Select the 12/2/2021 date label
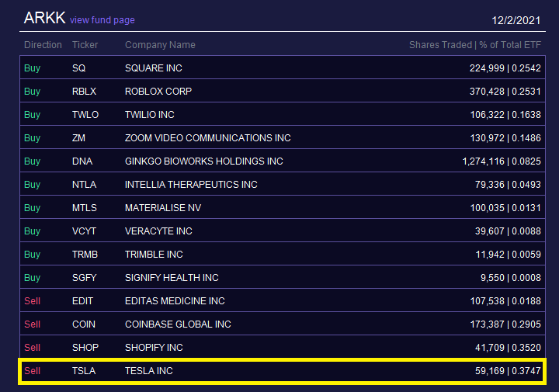This screenshot has height=392, width=559. pyautogui.click(x=516, y=20)
